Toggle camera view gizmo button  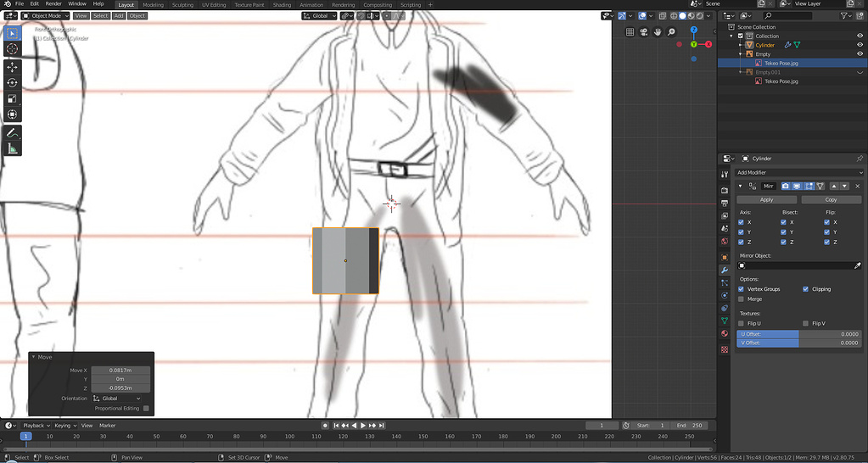[644, 32]
